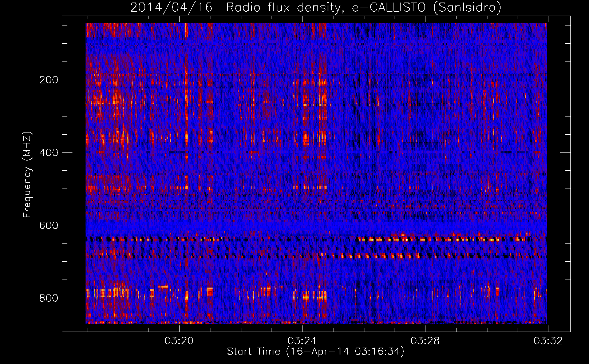Screen dimensions: 589x364
Task: Click the 03:32 time tick label
Action: tap(548, 341)
